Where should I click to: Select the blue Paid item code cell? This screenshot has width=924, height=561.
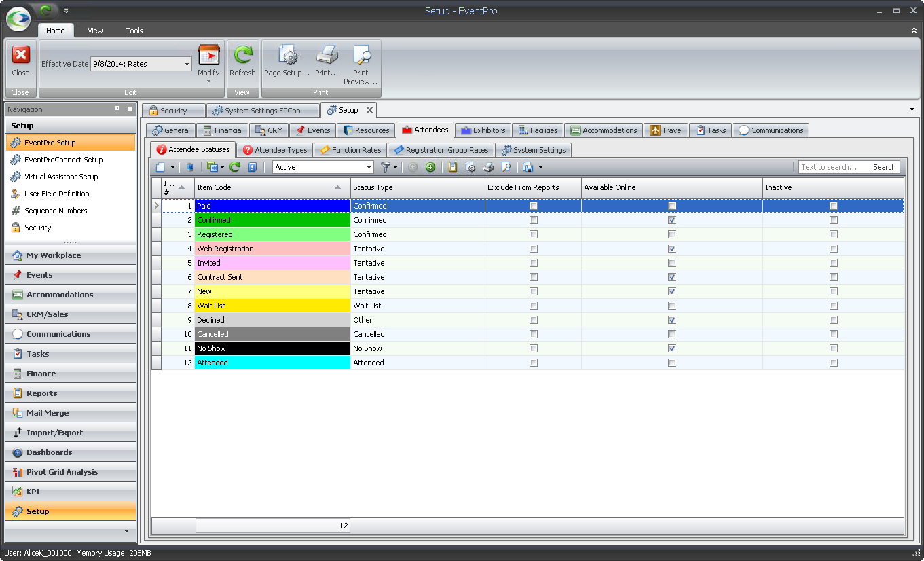tap(272, 206)
